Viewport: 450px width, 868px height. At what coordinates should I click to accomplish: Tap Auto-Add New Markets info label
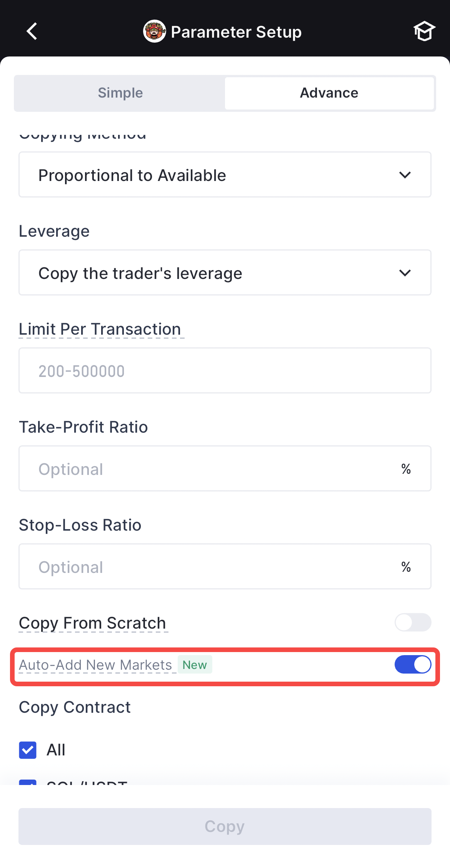tap(95, 665)
